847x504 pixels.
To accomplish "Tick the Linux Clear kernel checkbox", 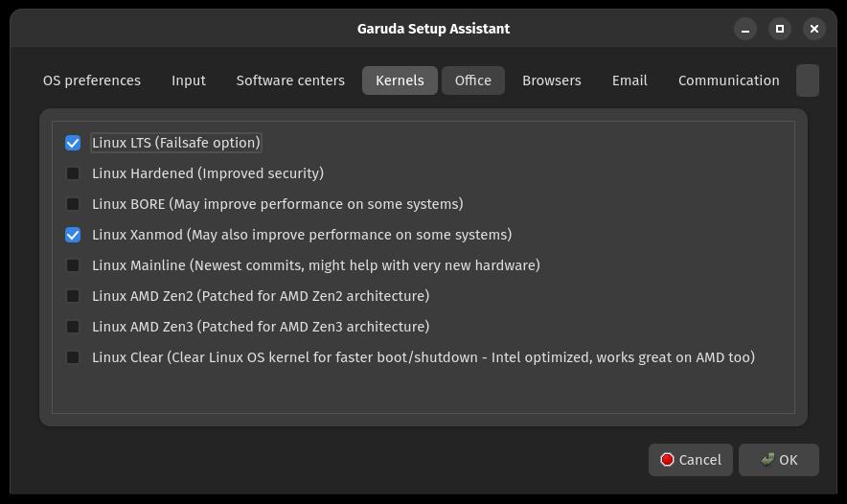I will pos(73,357).
